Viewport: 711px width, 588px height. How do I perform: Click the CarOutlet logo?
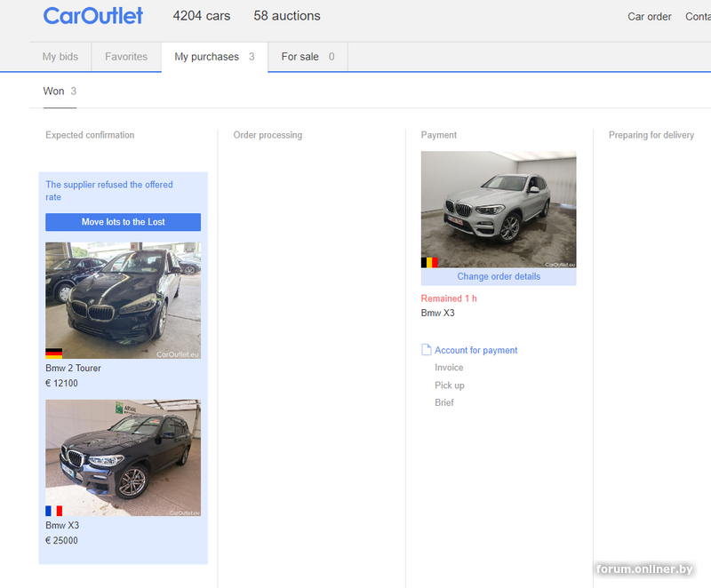92,16
